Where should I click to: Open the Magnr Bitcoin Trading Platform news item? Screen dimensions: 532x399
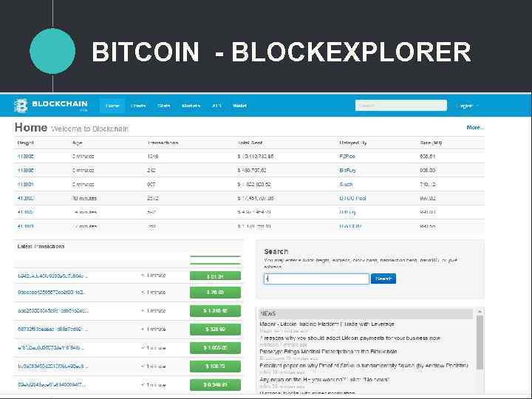coord(327,324)
